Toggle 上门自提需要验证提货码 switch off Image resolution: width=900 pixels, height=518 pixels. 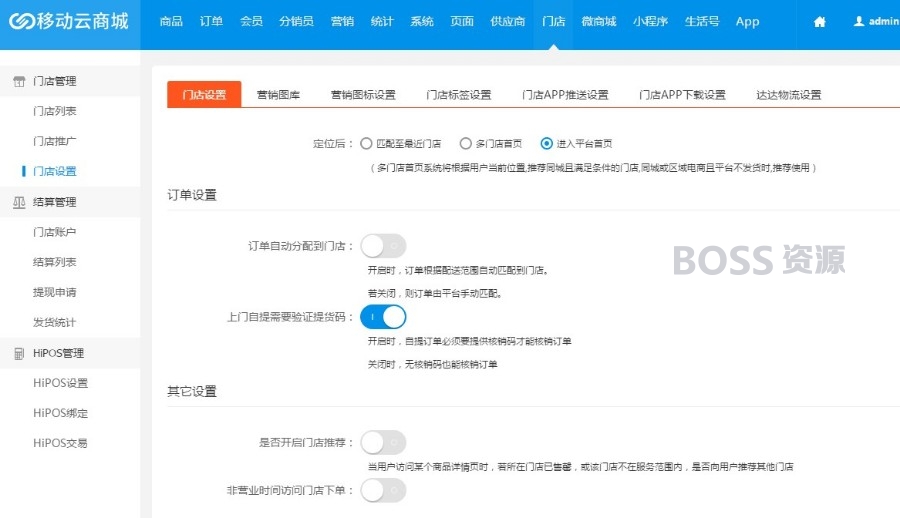coord(383,317)
